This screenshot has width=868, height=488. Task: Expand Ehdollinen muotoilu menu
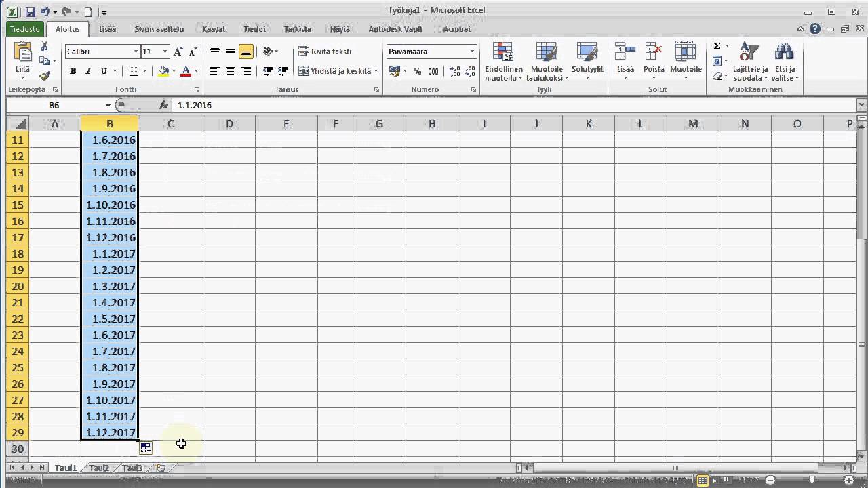click(504, 62)
